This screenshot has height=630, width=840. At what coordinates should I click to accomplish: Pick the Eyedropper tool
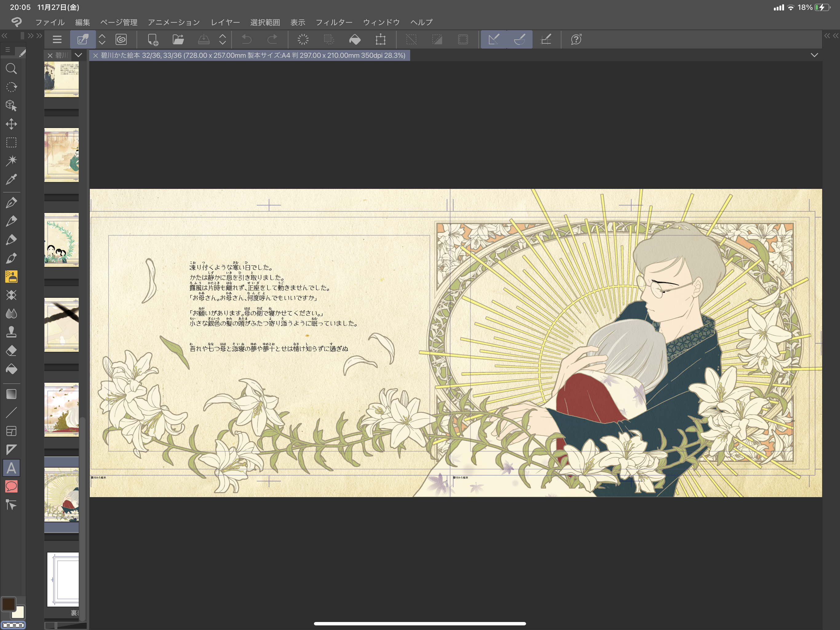[x=11, y=179]
